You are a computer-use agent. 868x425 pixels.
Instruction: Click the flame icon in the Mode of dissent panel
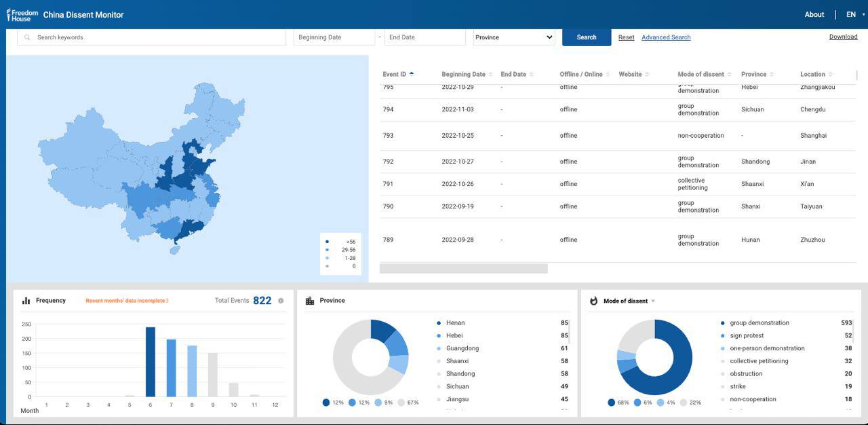click(x=593, y=301)
